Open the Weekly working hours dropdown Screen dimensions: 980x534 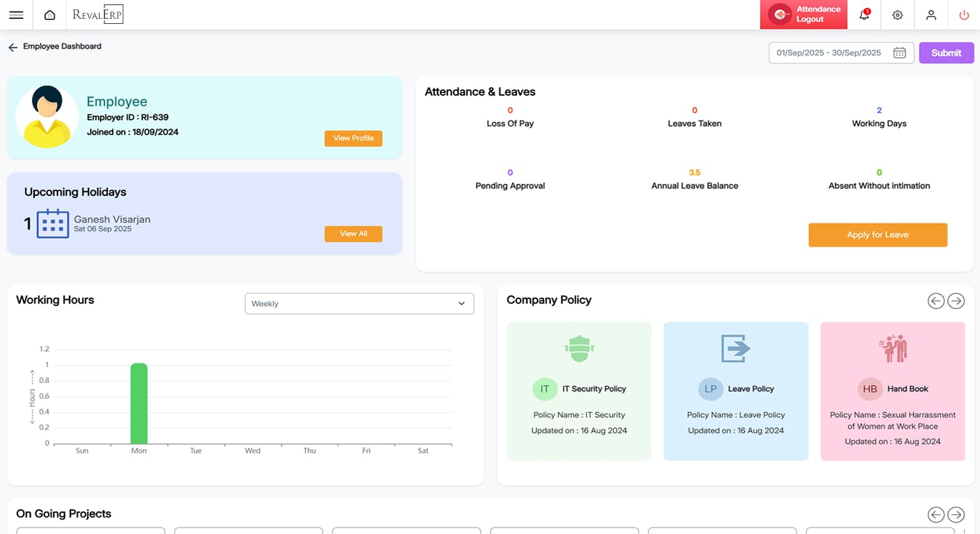(359, 304)
